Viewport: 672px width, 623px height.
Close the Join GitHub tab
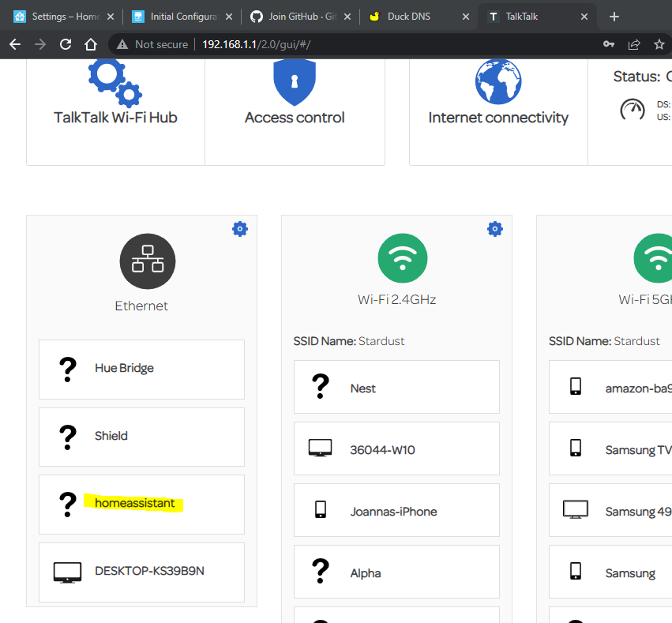[347, 17]
